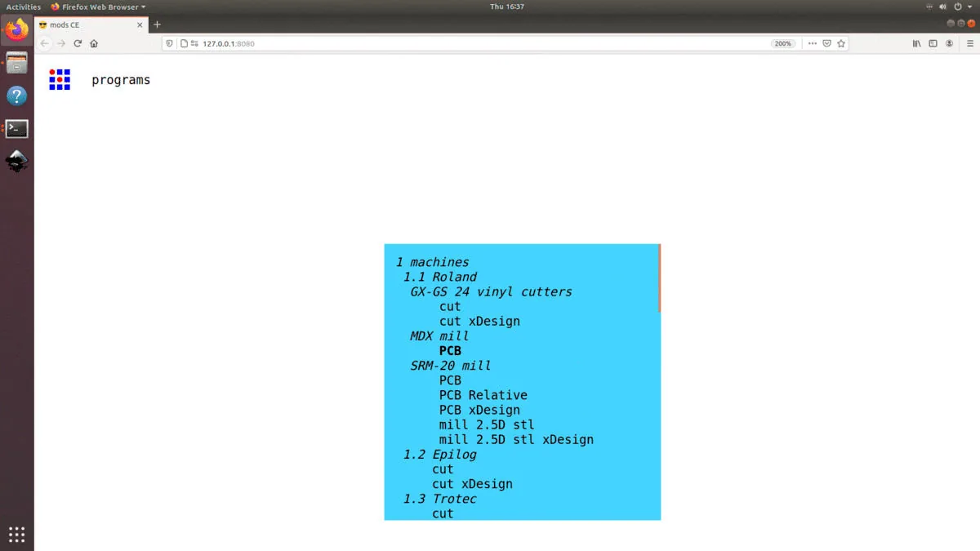This screenshot has width=980, height=551.
Task: Open the programs menu label
Action: click(x=121, y=80)
